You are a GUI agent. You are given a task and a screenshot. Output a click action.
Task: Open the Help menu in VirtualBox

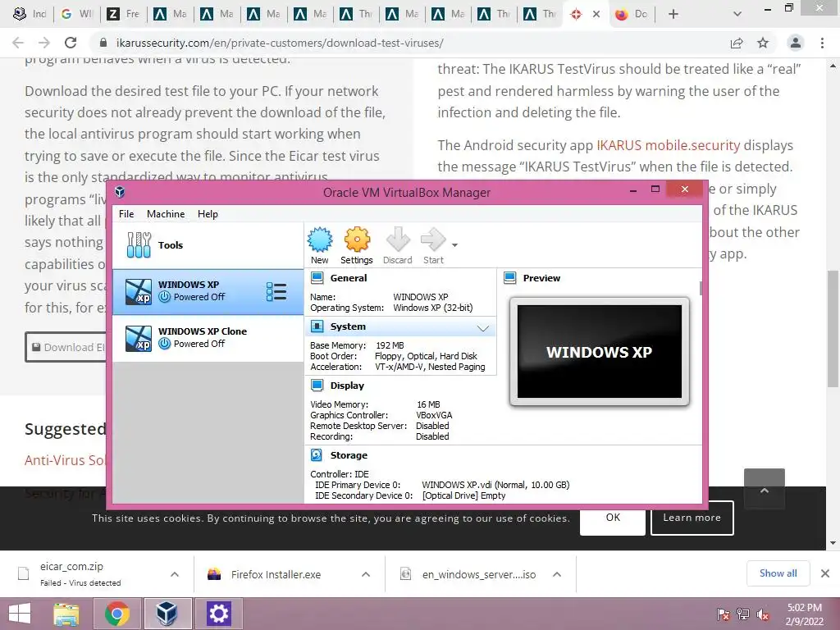tap(208, 214)
